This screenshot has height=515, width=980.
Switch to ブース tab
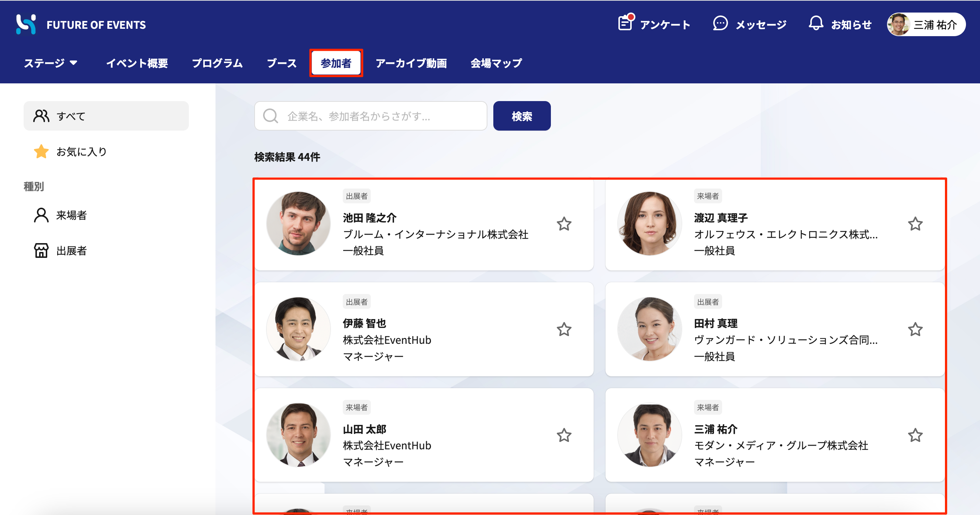pos(282,63)
